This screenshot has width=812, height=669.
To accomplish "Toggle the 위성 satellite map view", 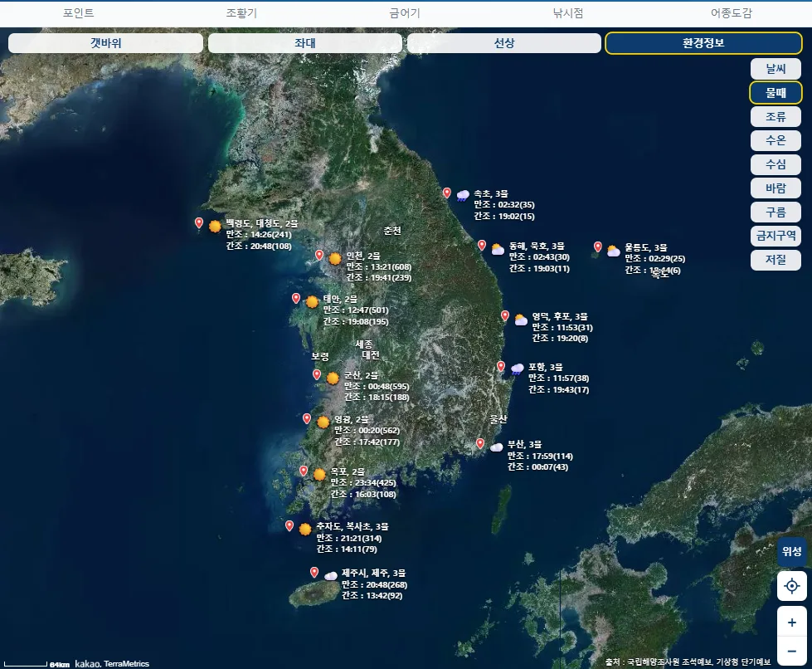I will (x=792, y=551).
